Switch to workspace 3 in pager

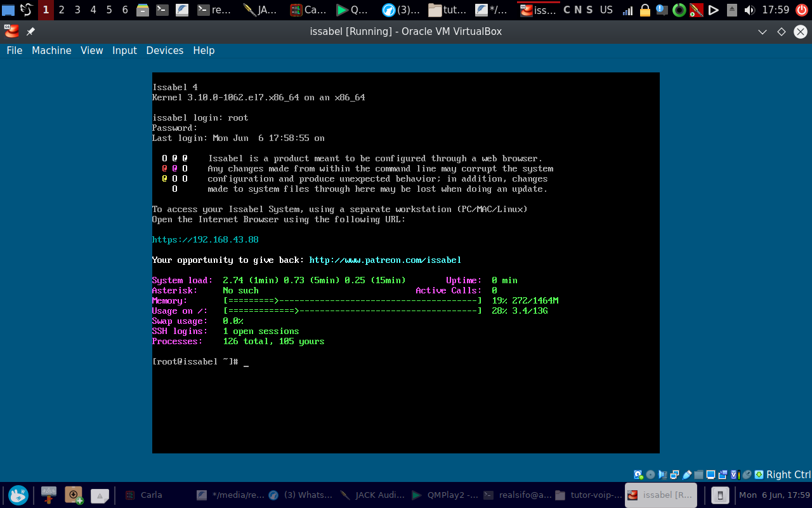[77, 10]
